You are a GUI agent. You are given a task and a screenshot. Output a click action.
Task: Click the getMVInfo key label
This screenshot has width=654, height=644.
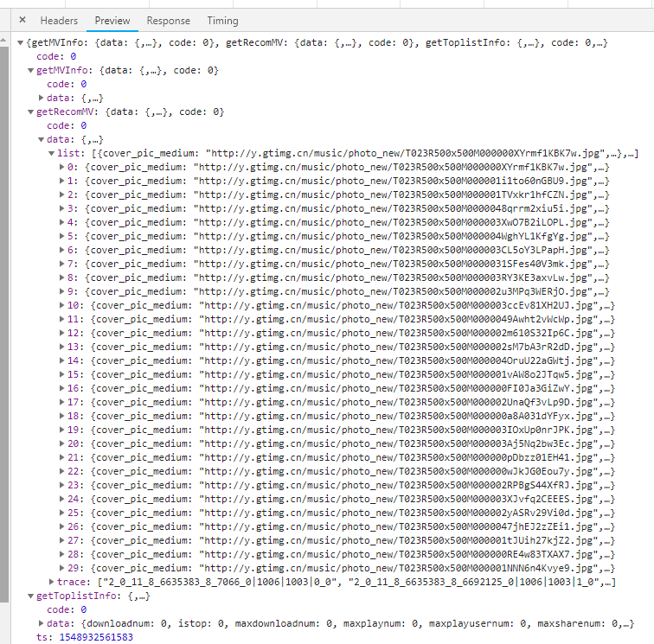(x=64, y=70)
